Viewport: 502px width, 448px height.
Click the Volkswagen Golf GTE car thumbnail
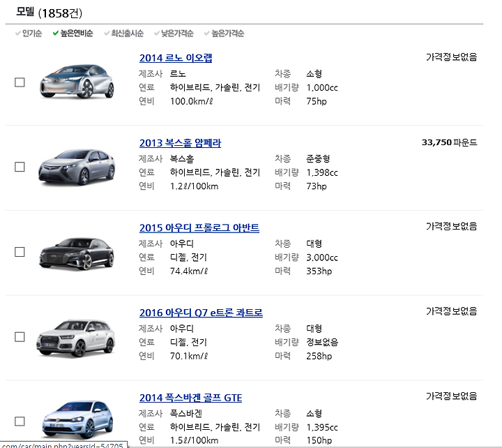pos(77,419)
